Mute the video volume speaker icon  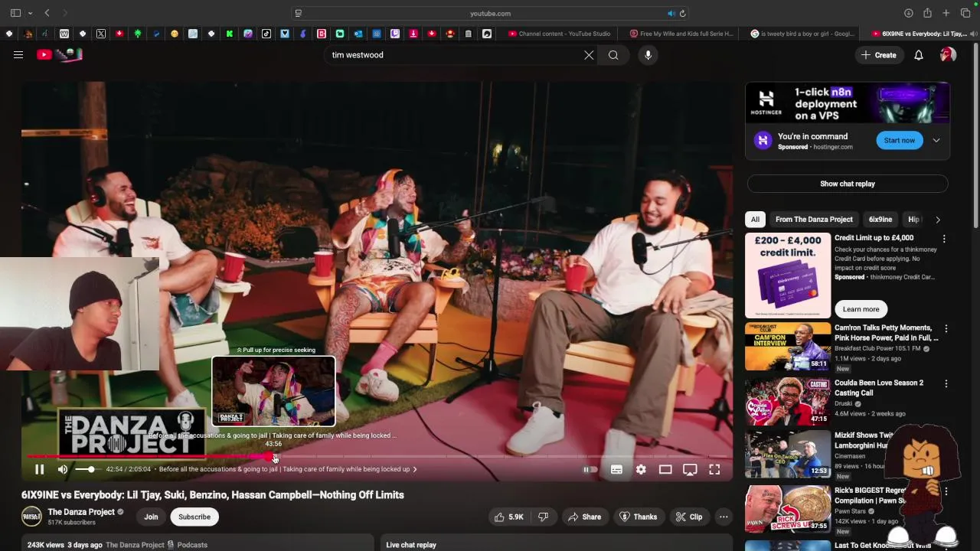[x=63, y=469]
